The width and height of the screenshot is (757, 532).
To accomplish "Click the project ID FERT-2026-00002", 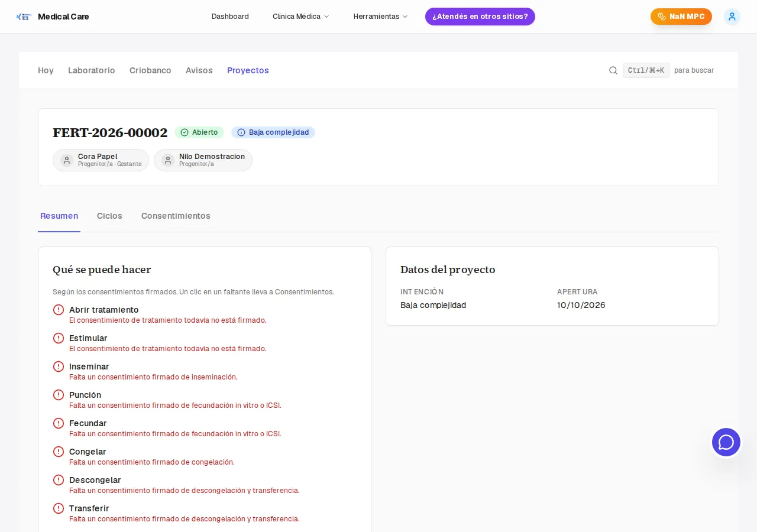I will pos(110,132).
